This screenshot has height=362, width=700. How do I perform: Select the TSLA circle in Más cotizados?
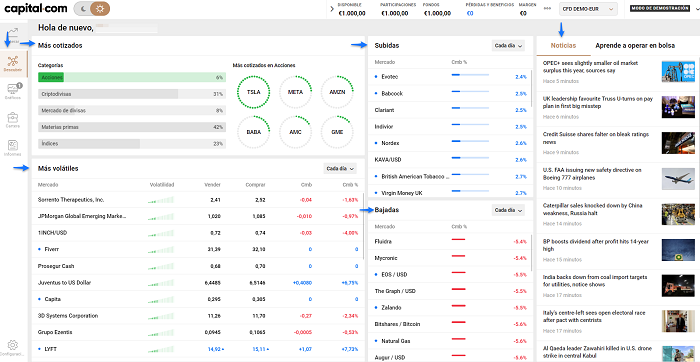[x=254, y=92]
